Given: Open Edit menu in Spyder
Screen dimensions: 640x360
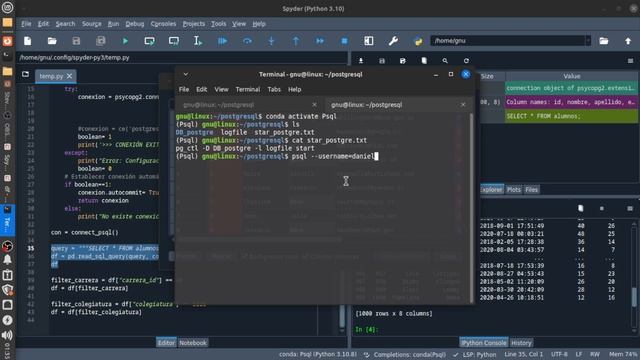Looking at the screenshot, I should coord(43,24).
